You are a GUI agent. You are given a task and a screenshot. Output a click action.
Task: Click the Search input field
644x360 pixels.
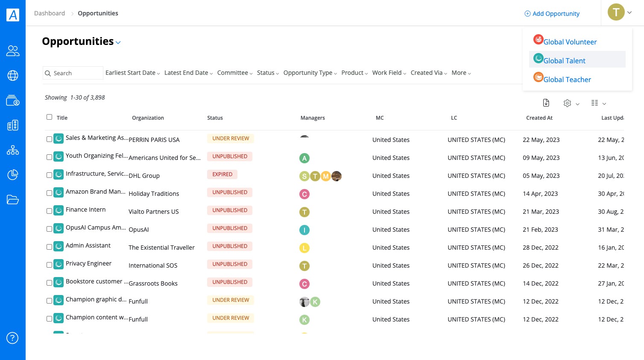coord(73,73)
